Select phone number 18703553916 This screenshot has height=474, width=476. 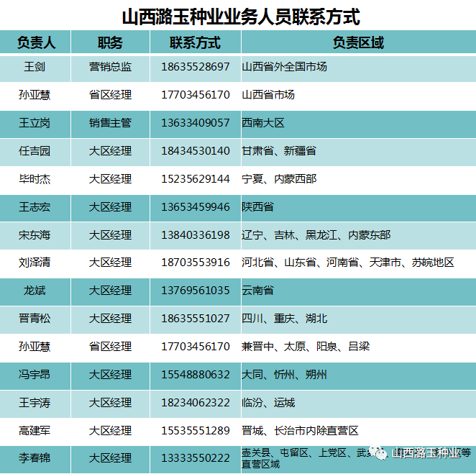click(x=195, y=263)
